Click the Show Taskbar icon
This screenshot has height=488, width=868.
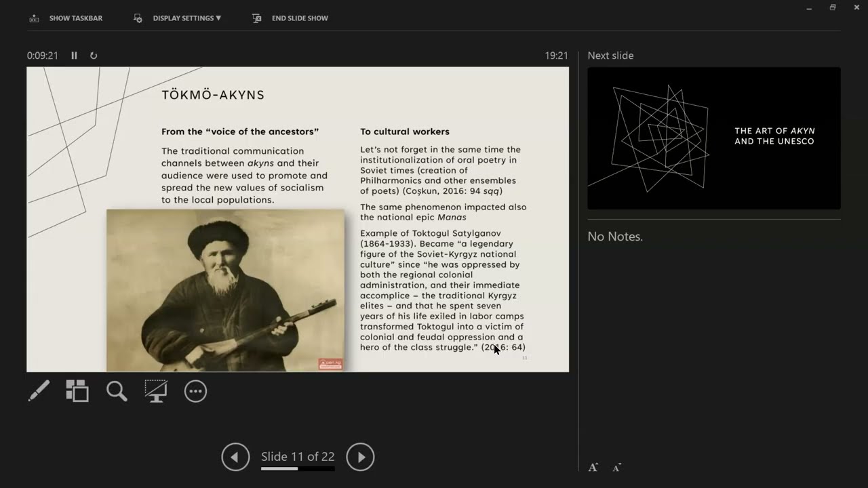[34, 18]
